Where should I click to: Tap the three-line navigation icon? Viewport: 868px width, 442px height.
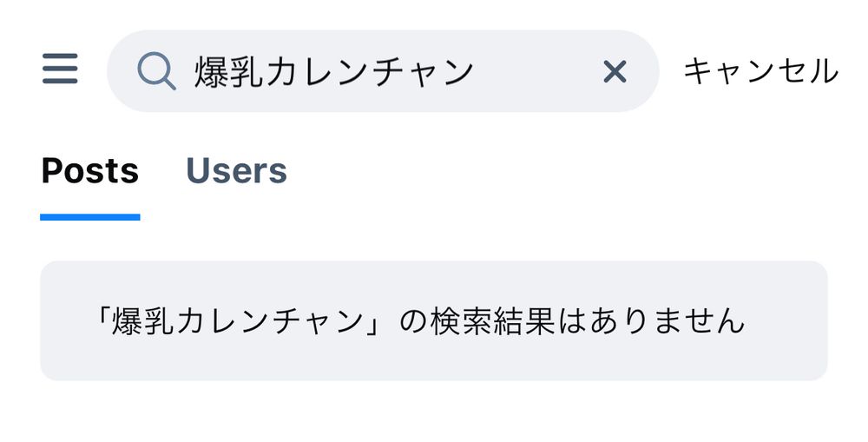(x=60, y=69)
